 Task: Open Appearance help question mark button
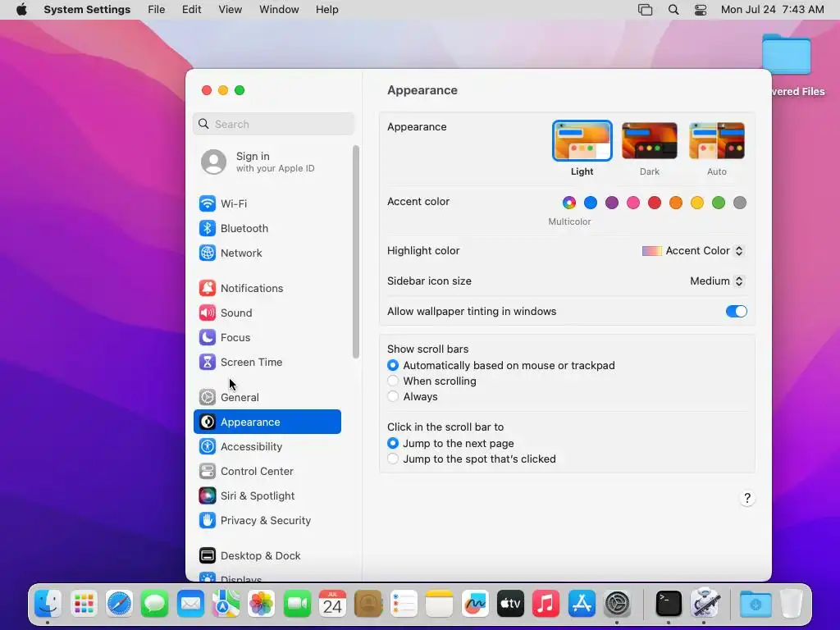click(x=746, y=498)
